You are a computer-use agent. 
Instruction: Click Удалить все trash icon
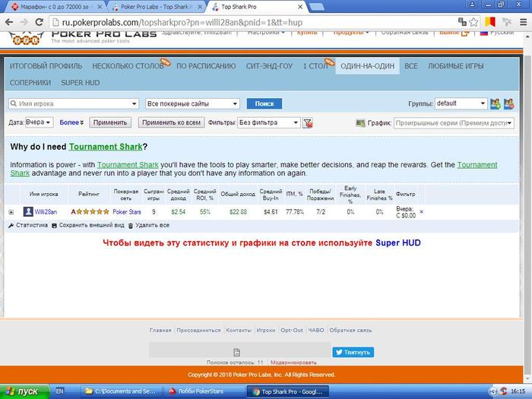point(131,226)
